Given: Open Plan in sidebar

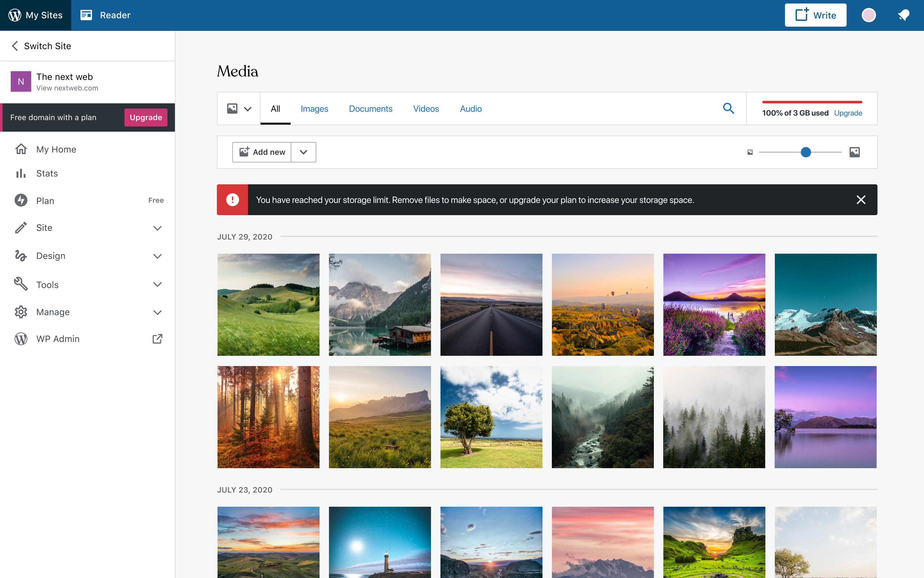Looking at the screenshot, I should [x=45, y=201].
